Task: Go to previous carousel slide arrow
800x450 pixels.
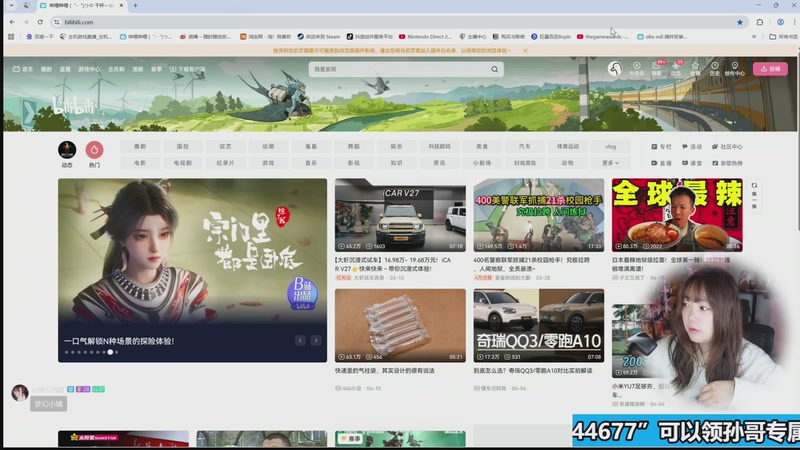Action: (x=300, y=340)
